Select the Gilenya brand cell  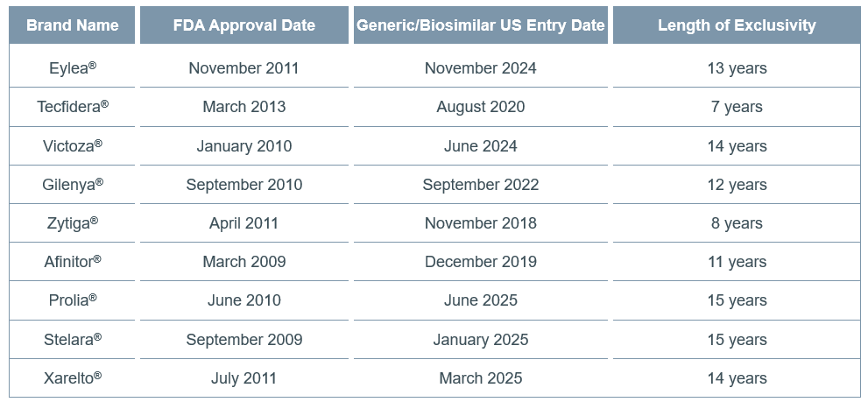[72, 185]
